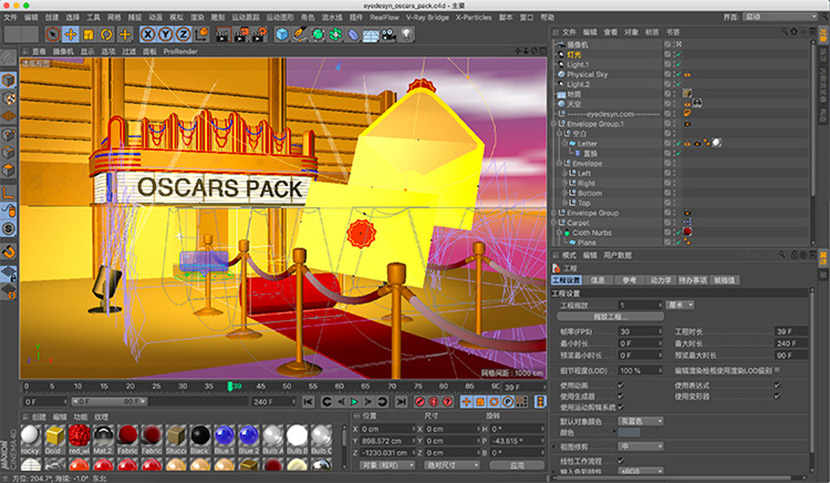830x483 pixels.
Task: Toggle the Z axis lock
Action: [183, 35]
